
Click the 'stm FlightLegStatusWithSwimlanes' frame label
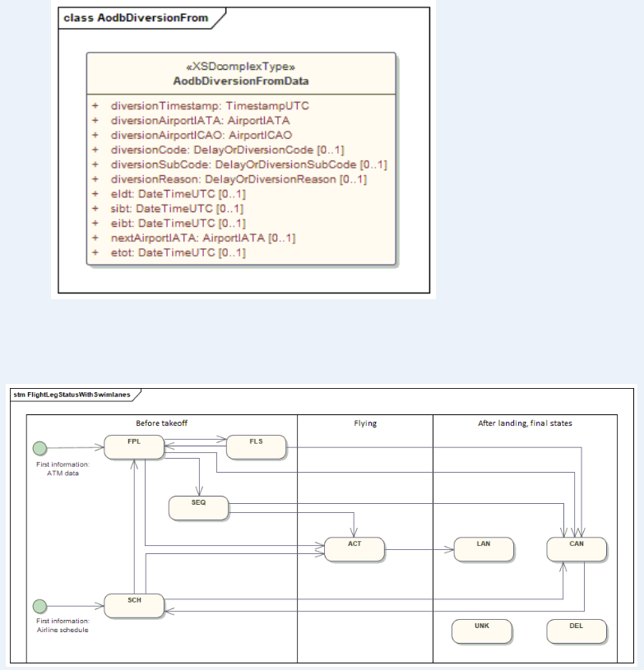click(74, 395)
